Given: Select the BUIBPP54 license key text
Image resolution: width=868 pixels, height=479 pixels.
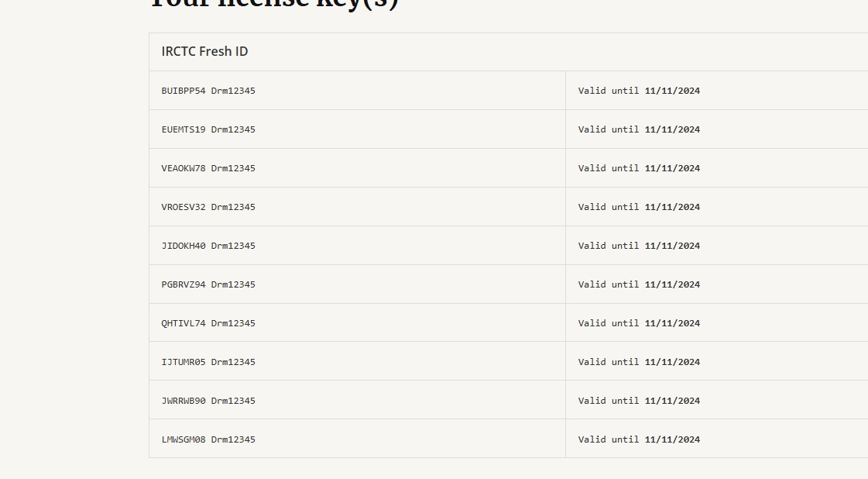Looking at the screenshot, I should [x=208, y=91].
